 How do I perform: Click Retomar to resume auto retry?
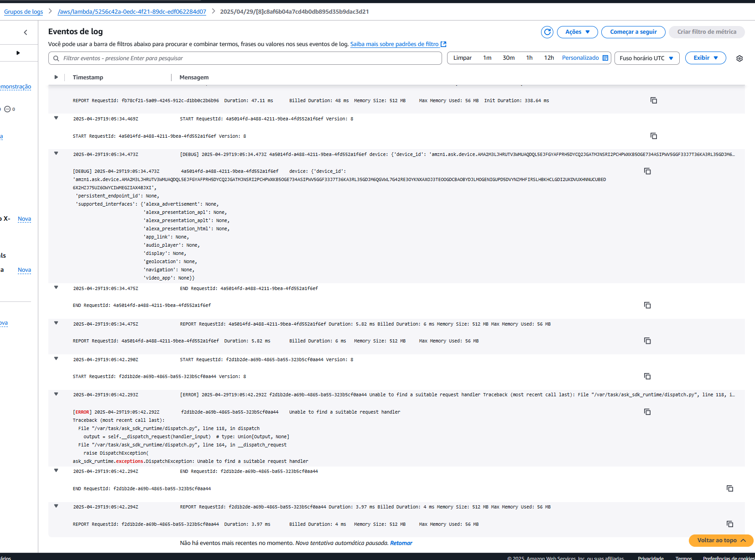point(401,543)
